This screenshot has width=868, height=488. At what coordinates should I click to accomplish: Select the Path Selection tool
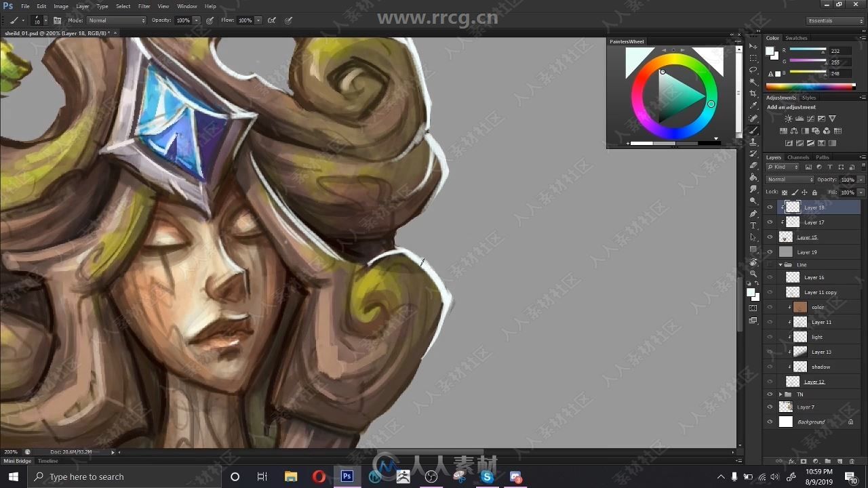click(x=753, y=237)
